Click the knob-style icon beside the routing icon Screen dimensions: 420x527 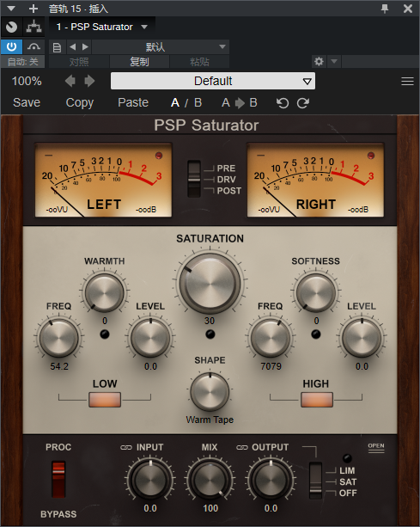(12, 27)
